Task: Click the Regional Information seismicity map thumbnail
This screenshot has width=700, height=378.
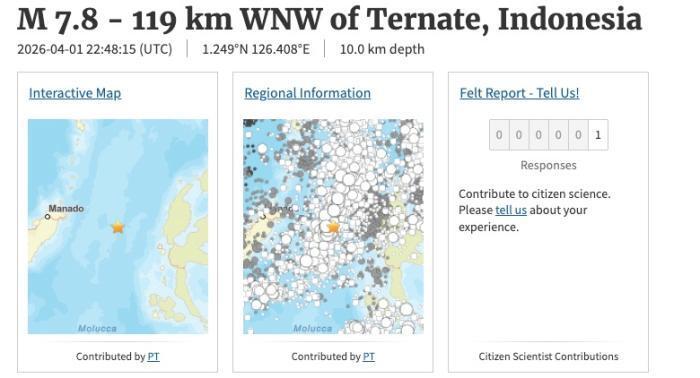Action: pyautogui.click(x=333, y=226)
